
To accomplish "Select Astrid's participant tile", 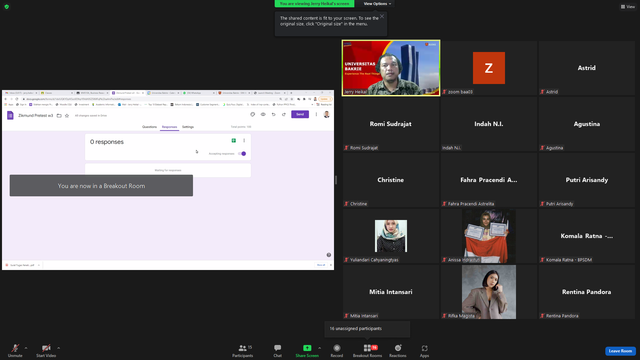I will click(587, 68).
